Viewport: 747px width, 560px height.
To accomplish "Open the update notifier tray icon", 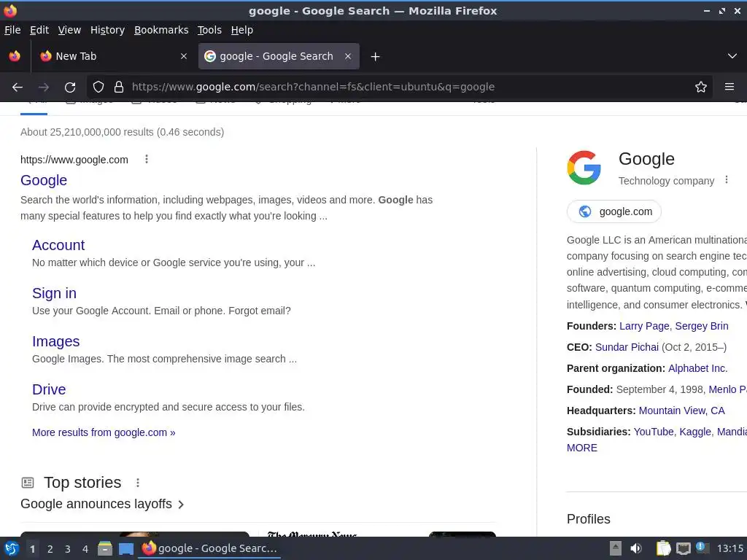I will pyautogui.click(x=703, y=548).
